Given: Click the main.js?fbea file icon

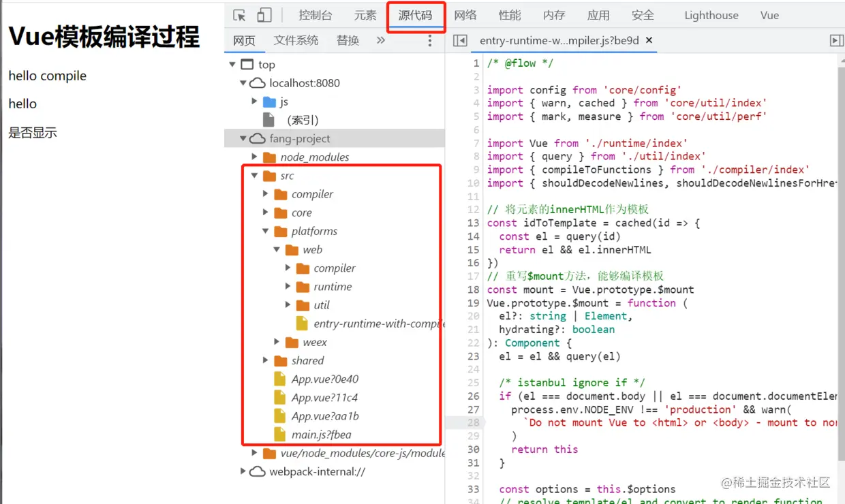Looking at the screenshot, I should pyautogui.click(x=279, y=435).
